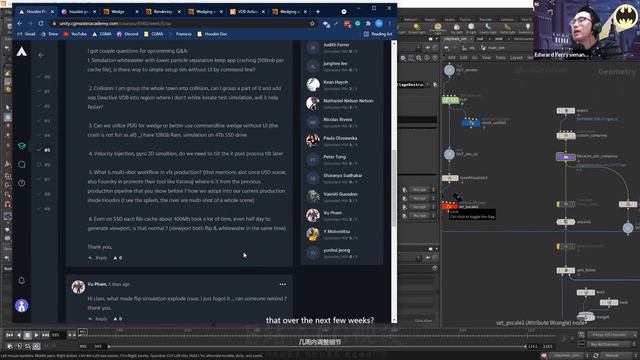Open the Gmail bookmark
This screenshot has height=360, width=640.
(27, 34)
